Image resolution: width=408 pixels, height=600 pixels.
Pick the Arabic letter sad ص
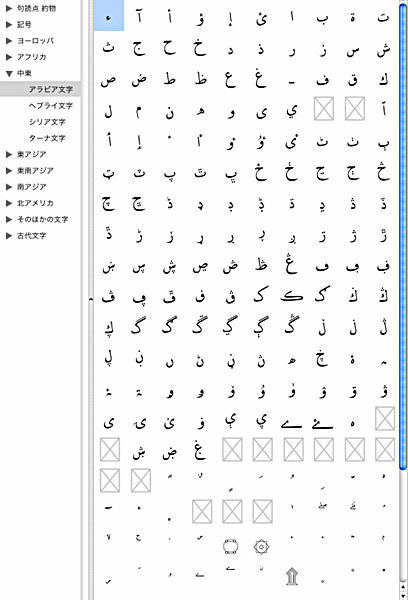[x=108, y=81]
